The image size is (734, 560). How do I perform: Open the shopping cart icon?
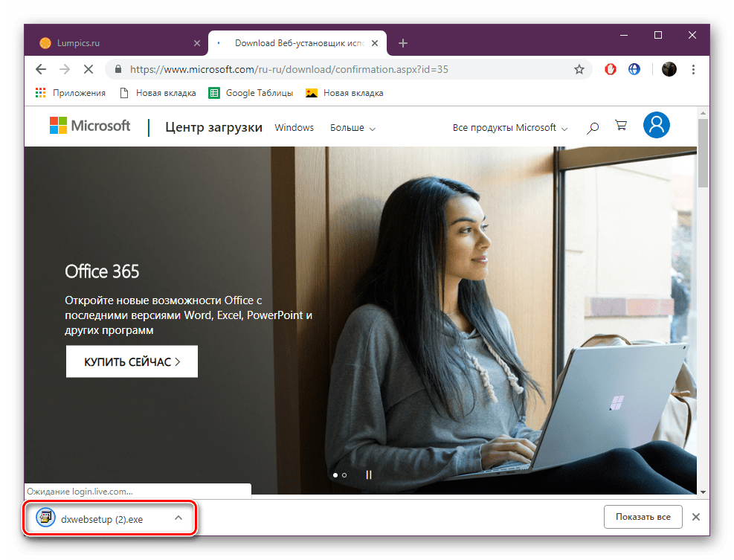pos(621,126)
